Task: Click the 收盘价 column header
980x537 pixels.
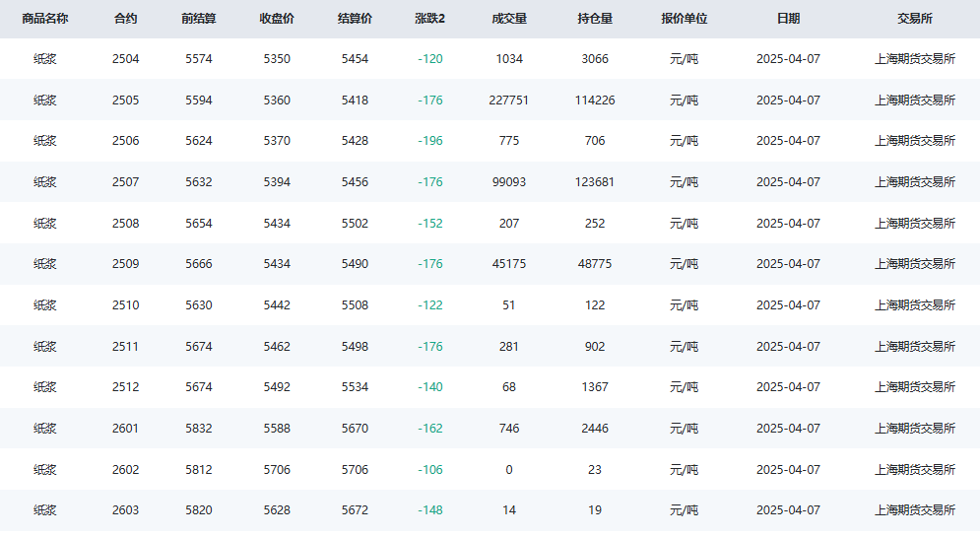Action: coord(277,19)
